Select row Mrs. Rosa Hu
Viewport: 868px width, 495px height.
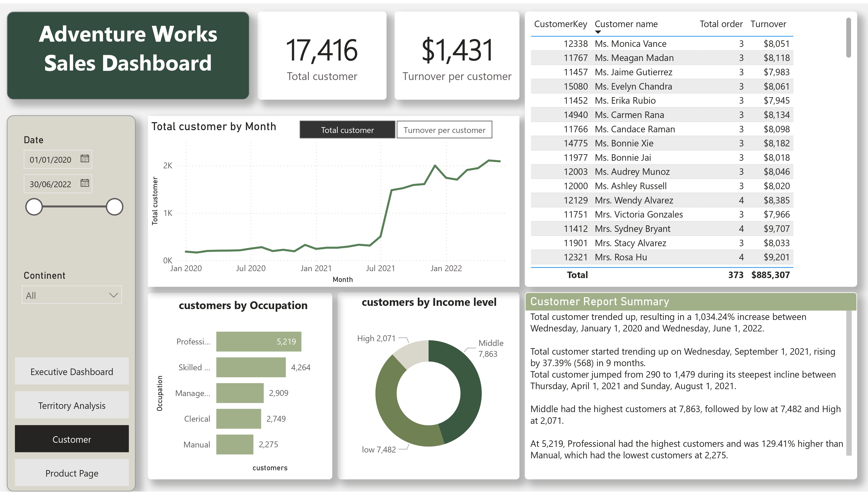click(662, 257)
